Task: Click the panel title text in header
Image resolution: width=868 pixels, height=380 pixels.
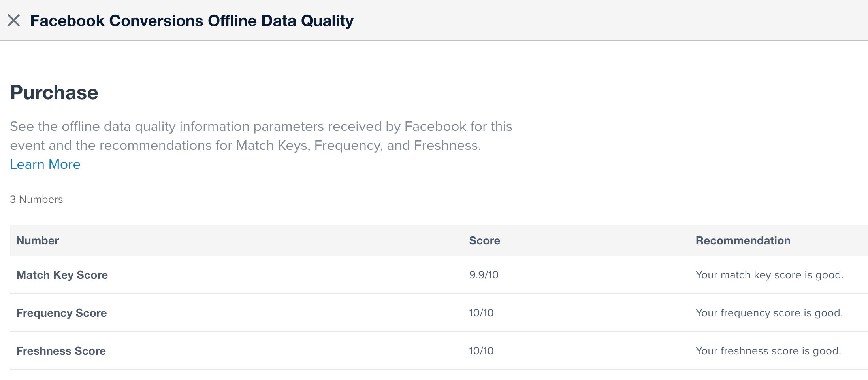Action: pos(192,21)
